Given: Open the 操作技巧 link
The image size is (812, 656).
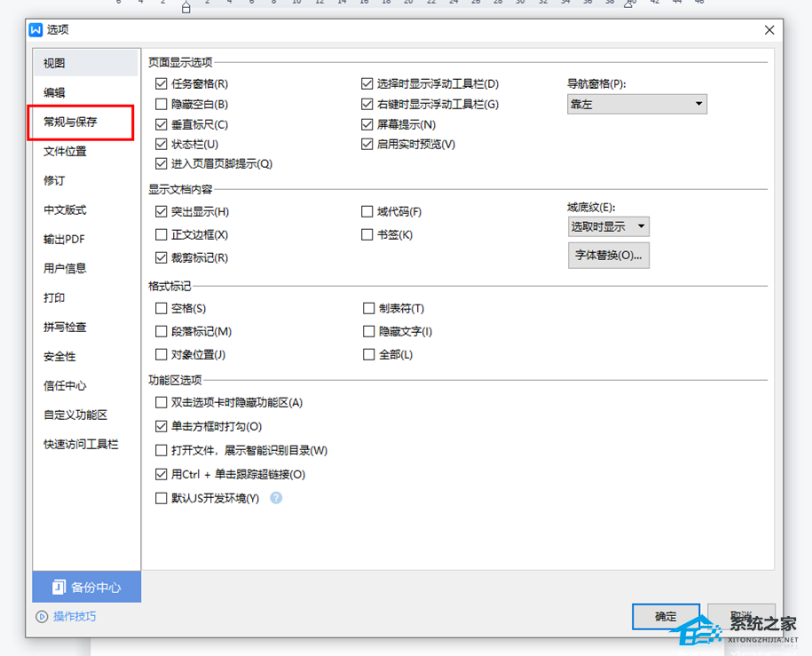Looking at the screenshot, I should tap(75, 617).
